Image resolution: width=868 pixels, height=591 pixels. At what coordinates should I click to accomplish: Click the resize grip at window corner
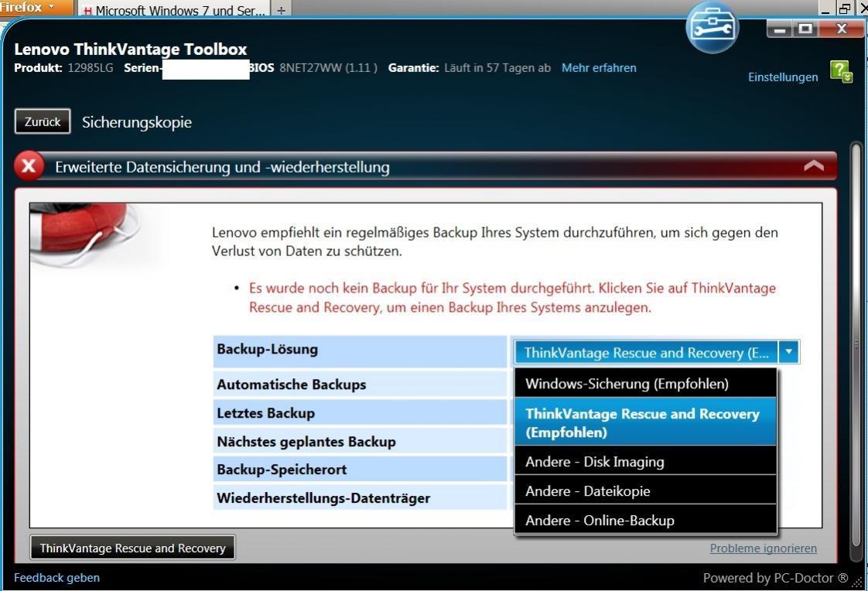(858, 581)
